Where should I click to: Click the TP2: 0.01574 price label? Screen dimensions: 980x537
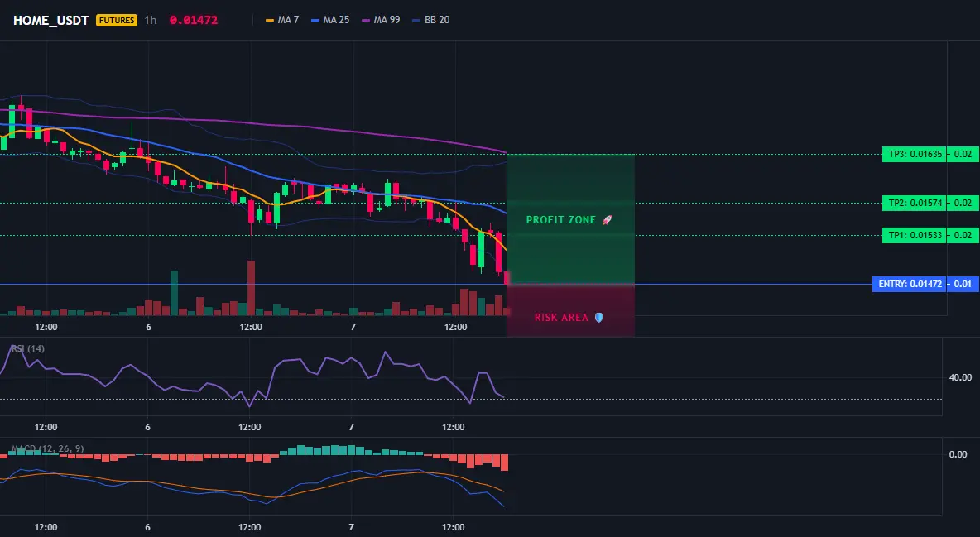(913, 204)
